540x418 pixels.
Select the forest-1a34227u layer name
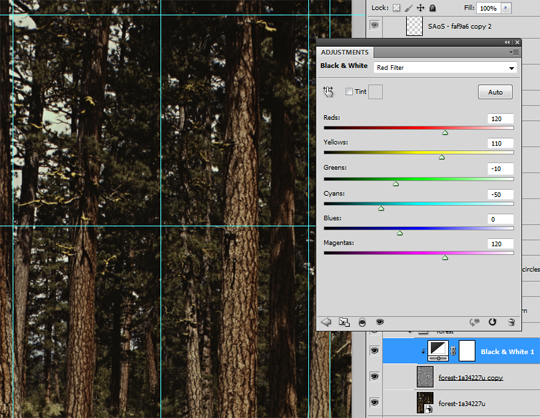tap(462, 404)
